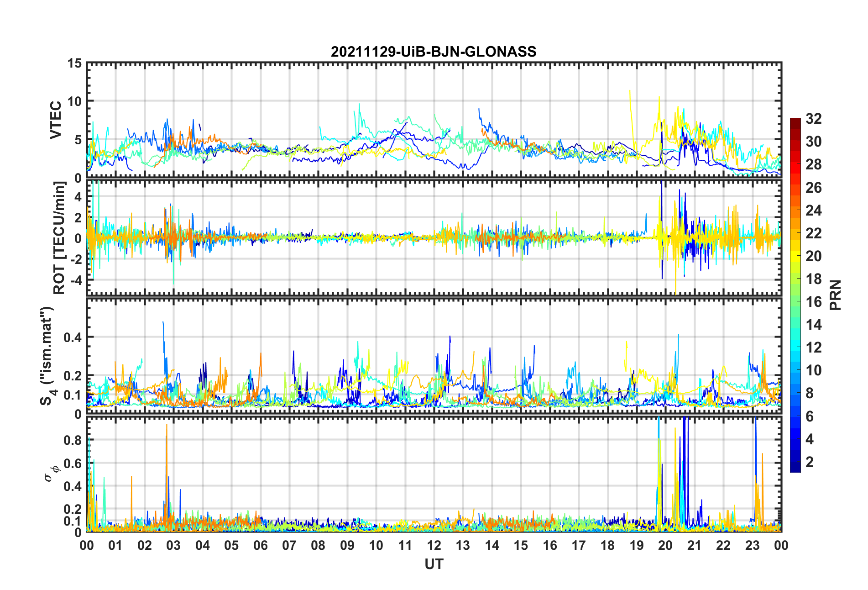The height and width of the screenshot is (590, 868).
Task: Click the PRN colorbar label
Action: pyautogui.click(x=836, y=295)
